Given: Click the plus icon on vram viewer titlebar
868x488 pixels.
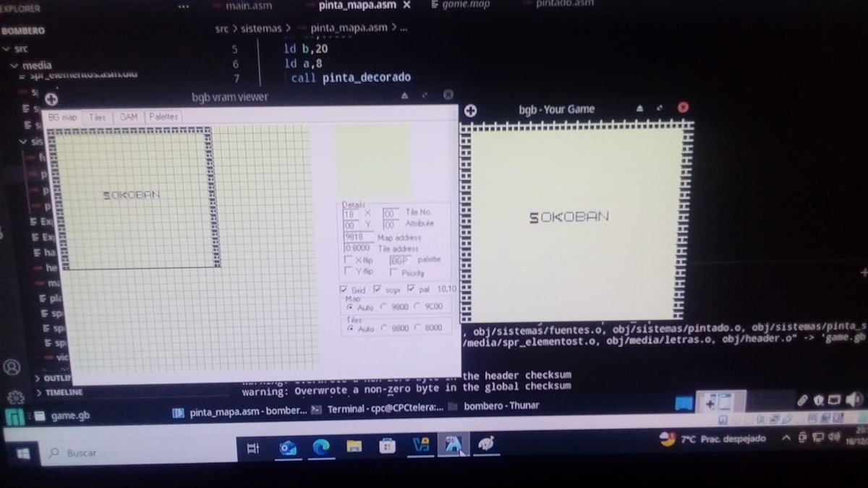Looking at the screenshot, I should click(51, 99).
